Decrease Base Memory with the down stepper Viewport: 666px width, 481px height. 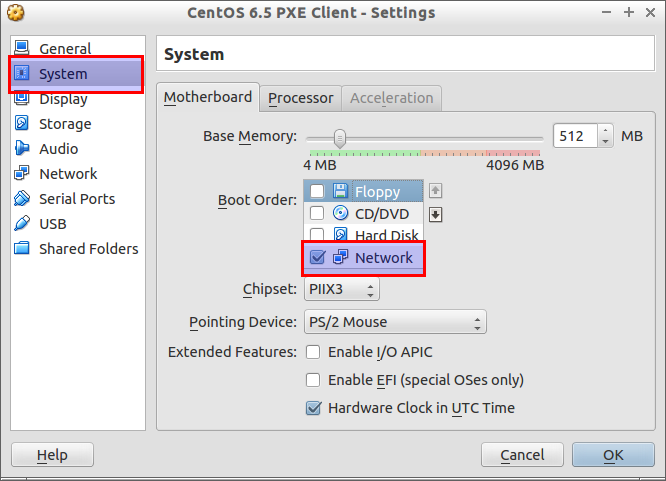[x=606, y=141]
